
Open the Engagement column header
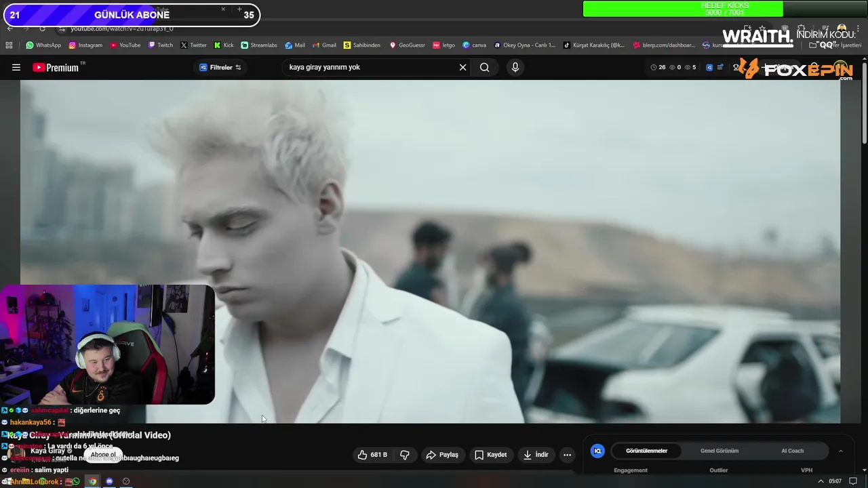[x=631, y=470]
